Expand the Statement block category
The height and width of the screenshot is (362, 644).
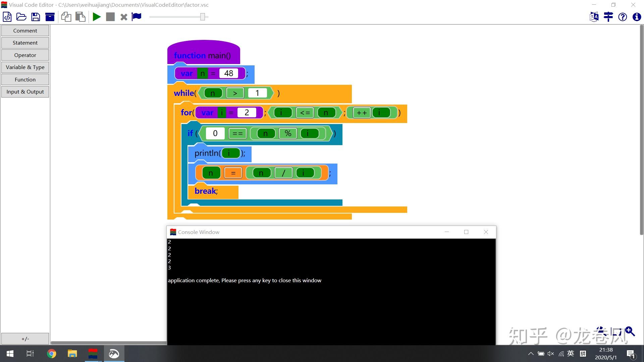25,43
